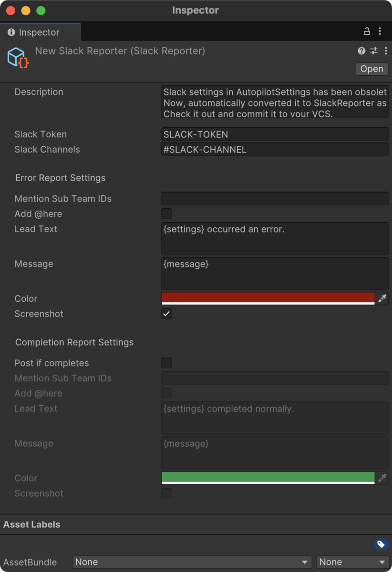Click the Open button

(372, 69)
